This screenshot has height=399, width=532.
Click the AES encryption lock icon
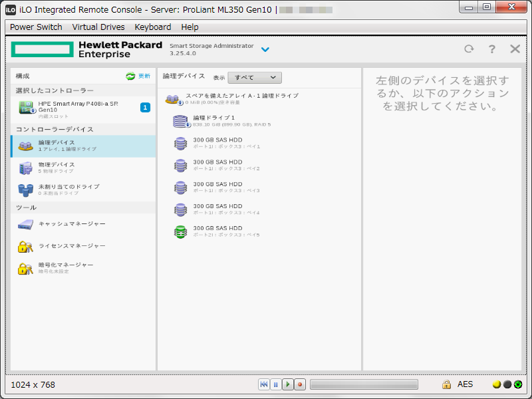tap(447, 384)
